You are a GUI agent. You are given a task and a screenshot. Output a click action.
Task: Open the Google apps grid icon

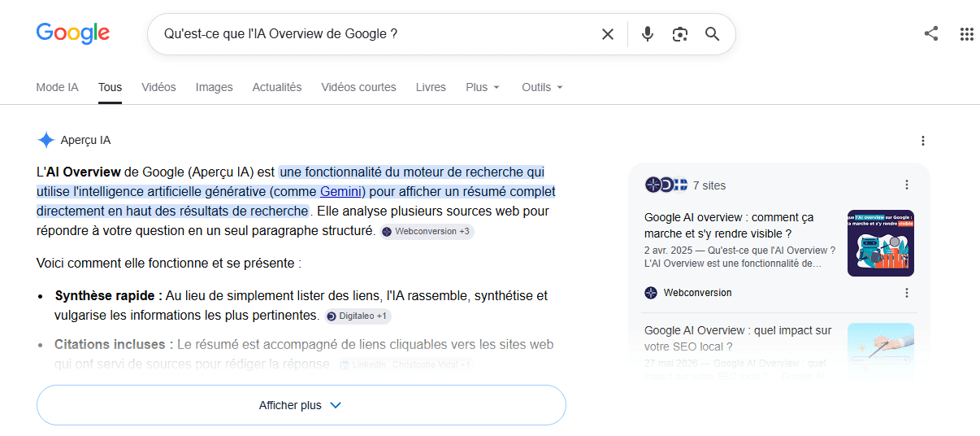pyautogui.click(x=967, y=33)
